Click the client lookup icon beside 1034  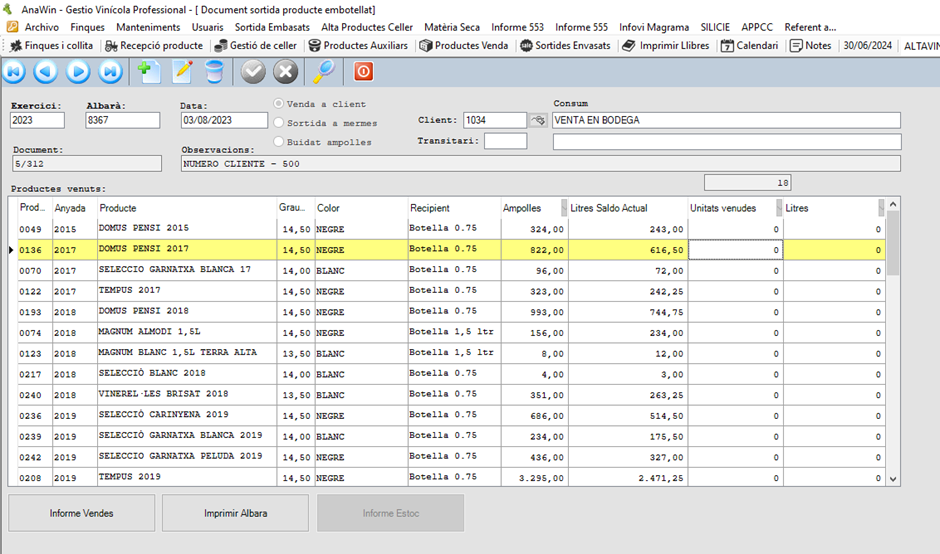point(539,121)
